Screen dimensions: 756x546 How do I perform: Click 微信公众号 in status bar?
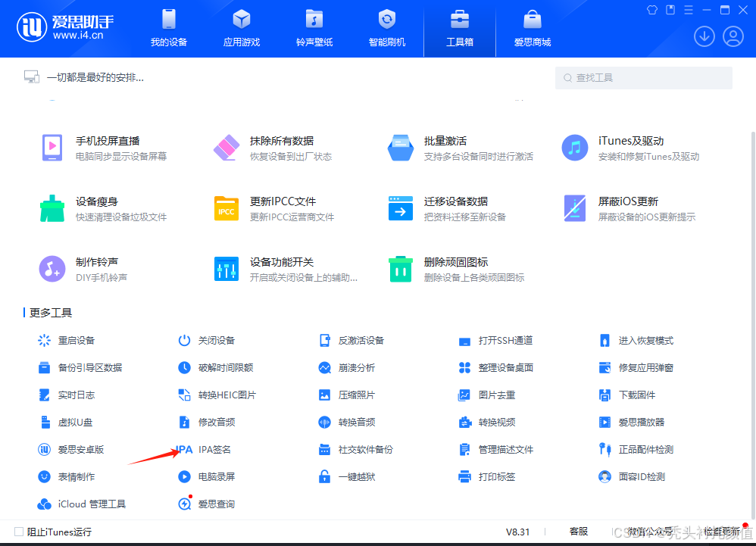click(650, 532)
